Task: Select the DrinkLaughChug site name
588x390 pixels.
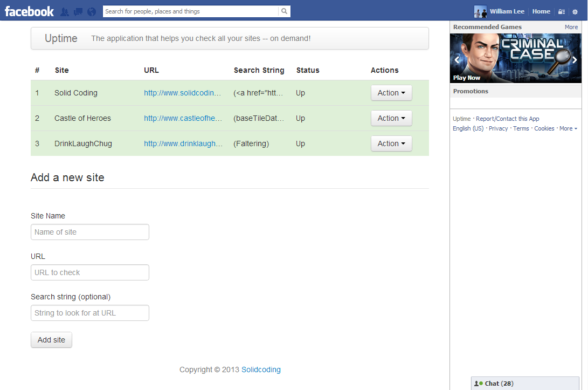Action: 83,143
